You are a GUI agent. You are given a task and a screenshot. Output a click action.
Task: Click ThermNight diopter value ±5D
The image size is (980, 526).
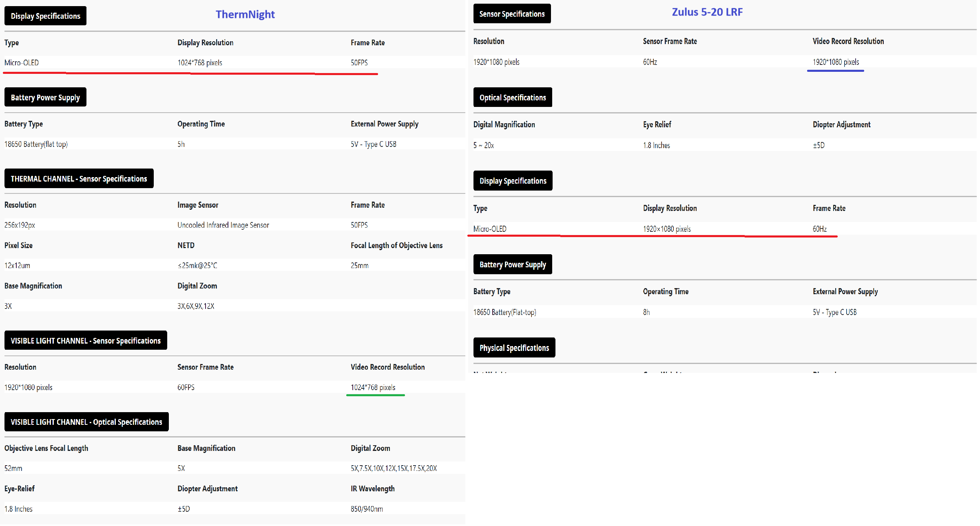point(184,509)
